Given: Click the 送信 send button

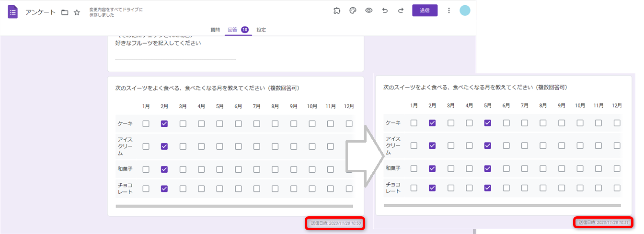Looking at the screenshot, I should click(425, 11).
